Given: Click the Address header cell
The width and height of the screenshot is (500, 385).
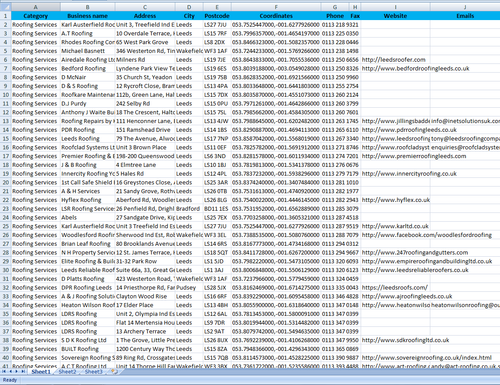Looking at the screenshot, I should [x=145, y=16].
